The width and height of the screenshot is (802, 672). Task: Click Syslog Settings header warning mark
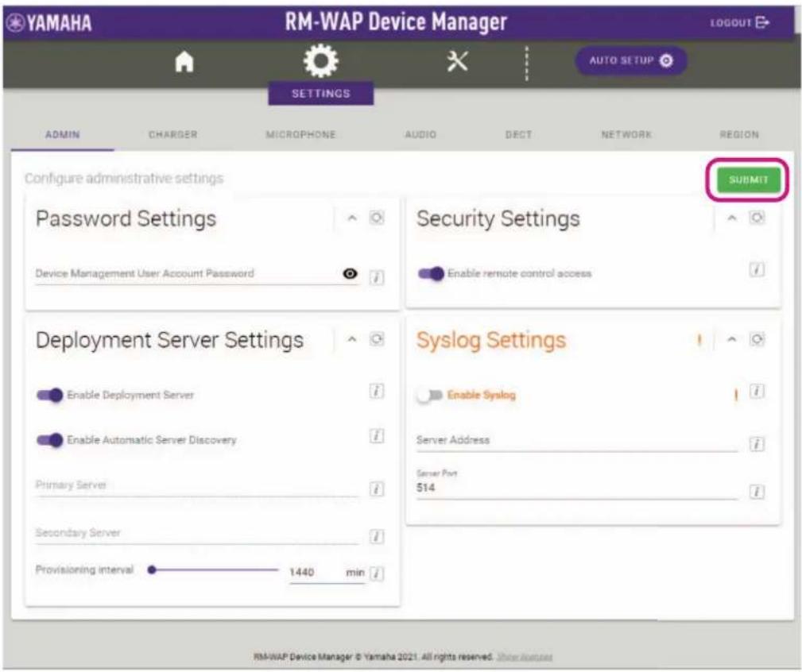tap(699, 340)
